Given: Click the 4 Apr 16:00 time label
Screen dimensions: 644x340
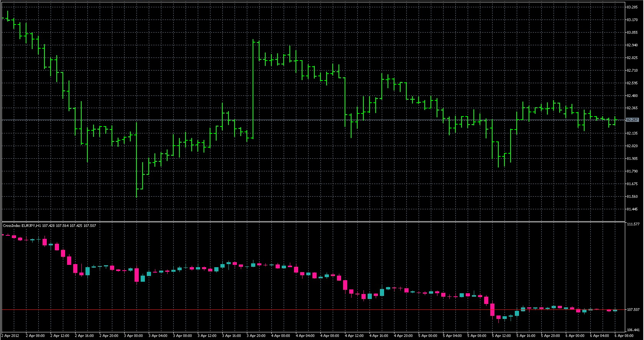Looking at the screenshot, I should click(x=379, y=336).
